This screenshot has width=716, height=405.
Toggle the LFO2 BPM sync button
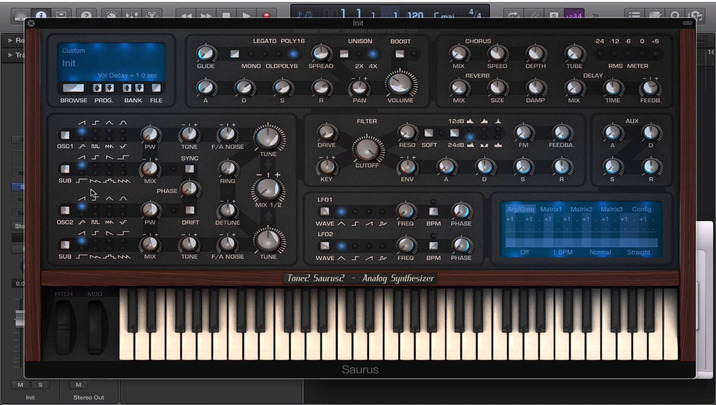click(433, 246)
